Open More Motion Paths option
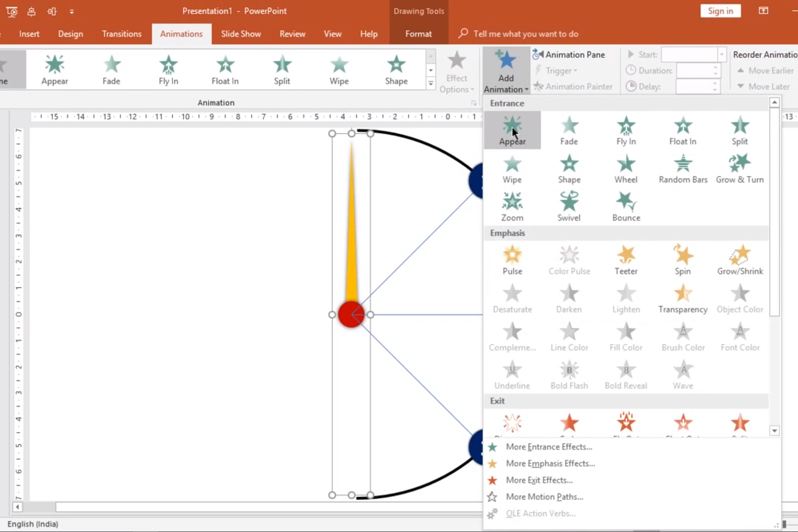This screenshot has height=532, width=798. [544, 496]
